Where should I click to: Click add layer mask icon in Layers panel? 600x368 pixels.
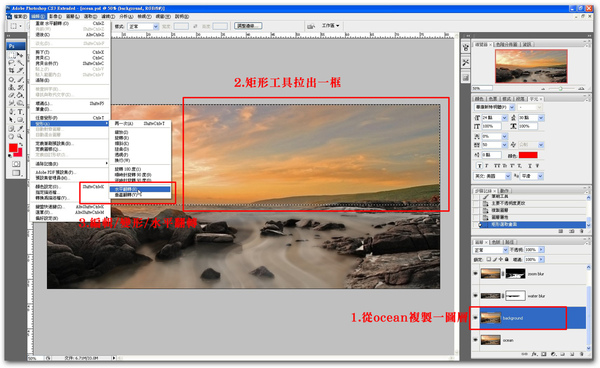pos(544,354)
